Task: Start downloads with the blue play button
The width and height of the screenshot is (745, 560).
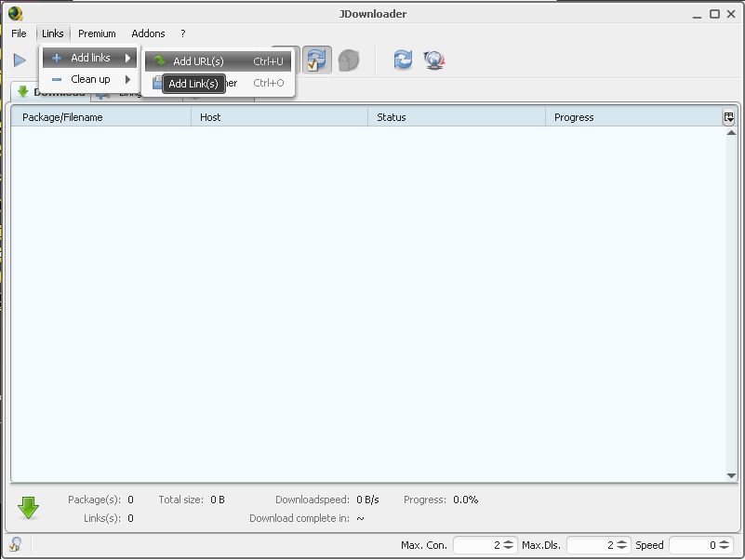Action: 20,60
